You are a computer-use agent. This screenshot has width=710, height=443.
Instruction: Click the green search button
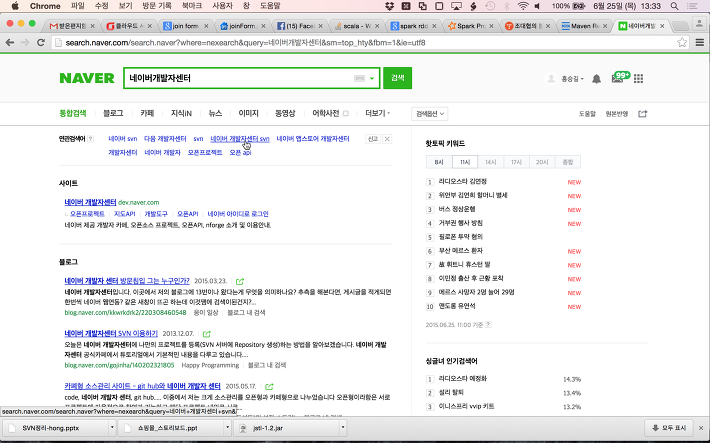point(397,78)
